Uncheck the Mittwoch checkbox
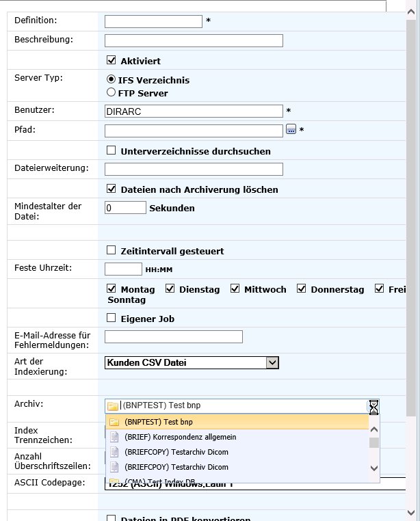Viewport: 420px width, 521px height. click(235, 289)
